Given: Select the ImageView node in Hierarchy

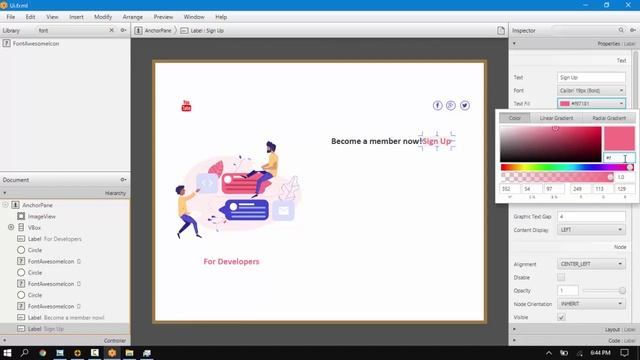Looking at the screenshot, I should coord(42,216).
